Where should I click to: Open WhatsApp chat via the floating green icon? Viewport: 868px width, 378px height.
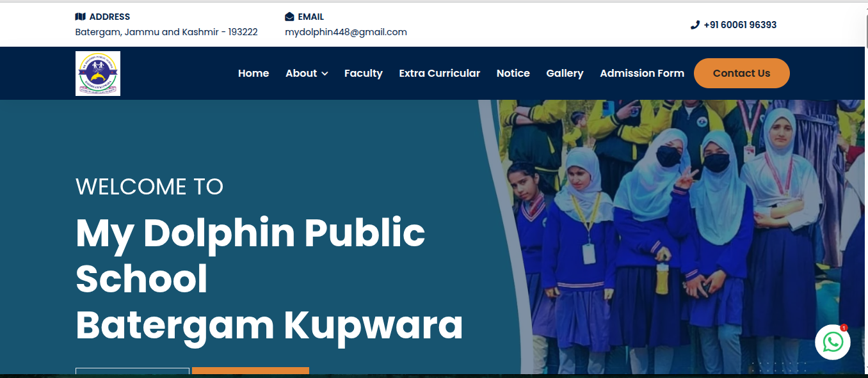pos(833,343)
